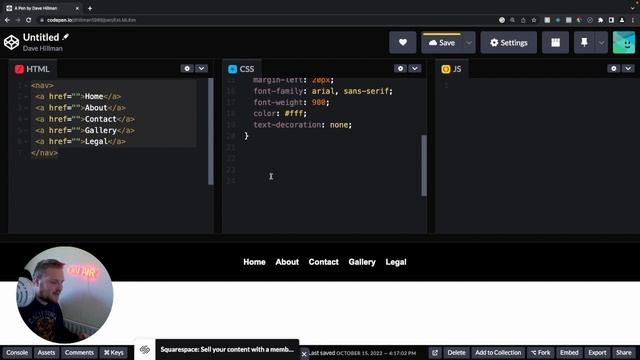This screenshot has width=640, height=360.
Task: Click the browser share page icon
Action: [523, 20]
